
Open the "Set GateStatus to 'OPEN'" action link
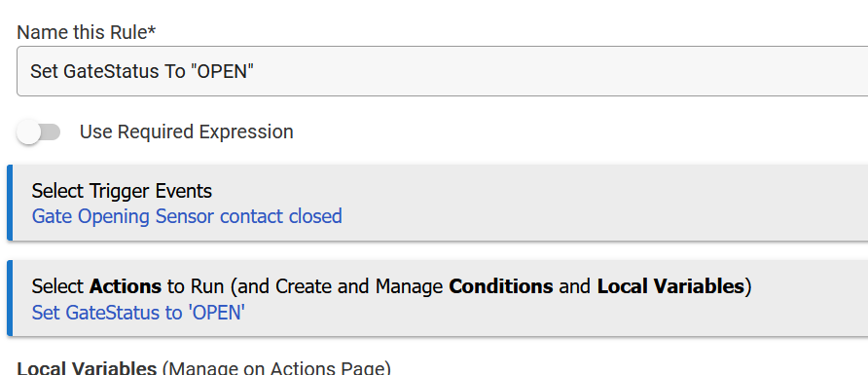pos(138,313)
